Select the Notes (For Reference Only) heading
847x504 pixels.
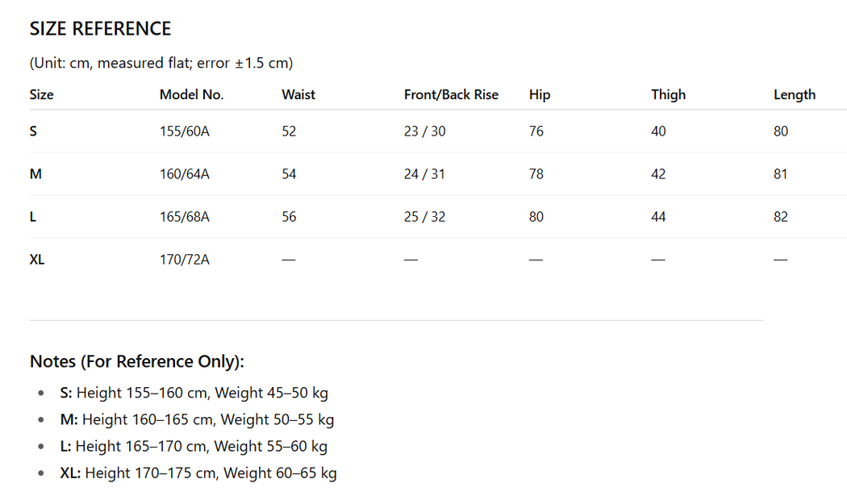[x=136, y=361]
